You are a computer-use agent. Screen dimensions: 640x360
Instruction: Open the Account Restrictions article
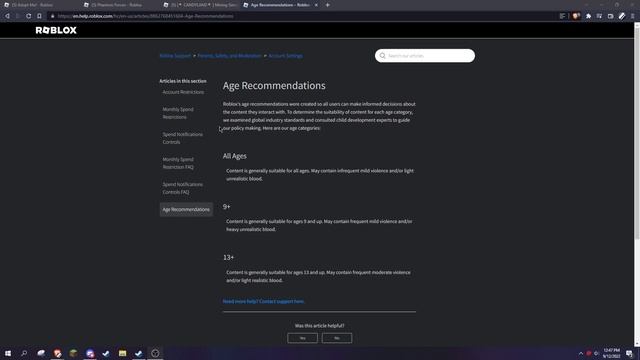[183, 92]
